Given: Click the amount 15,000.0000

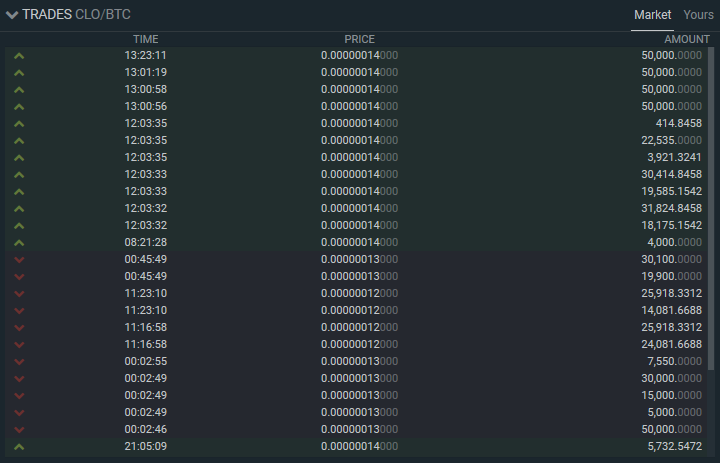Looking at the screenshot, I should [671, 395].
